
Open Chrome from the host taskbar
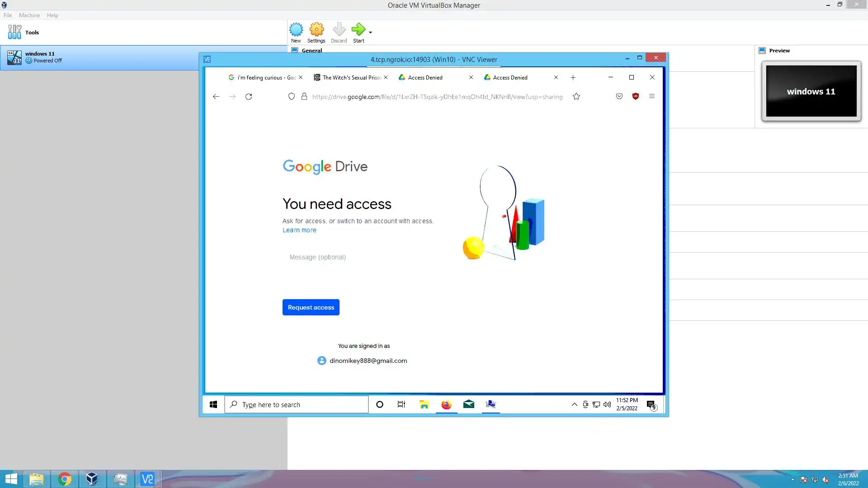65,479
